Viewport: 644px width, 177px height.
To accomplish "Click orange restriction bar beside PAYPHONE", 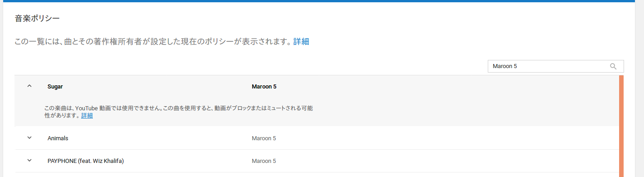I will pyautogui.click(x=621, y=161).
